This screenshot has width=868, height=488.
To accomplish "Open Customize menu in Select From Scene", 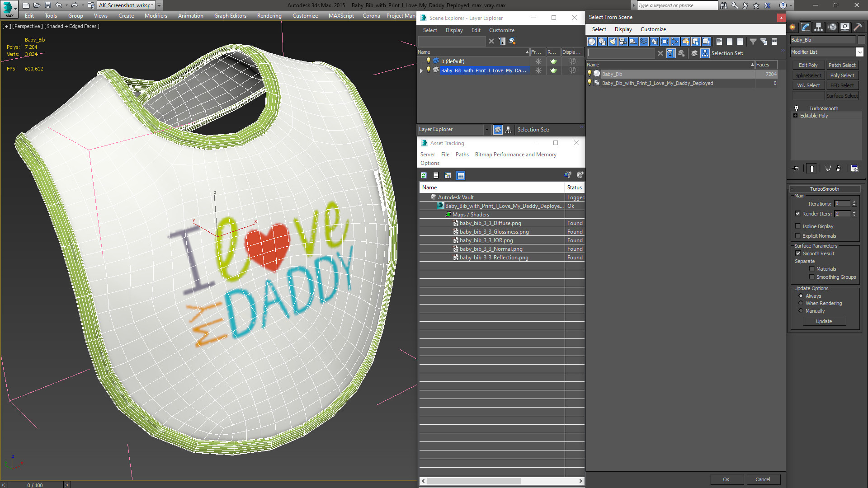I will click(x=653, y=29).
